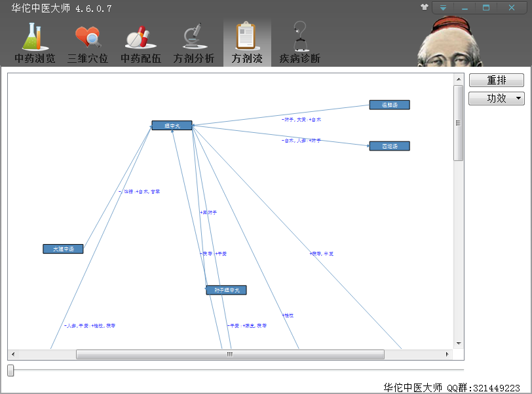This screenshot has width=532, height=394.
Task: Select the 方剂流 clipboard icon
Action: point(247,37)
